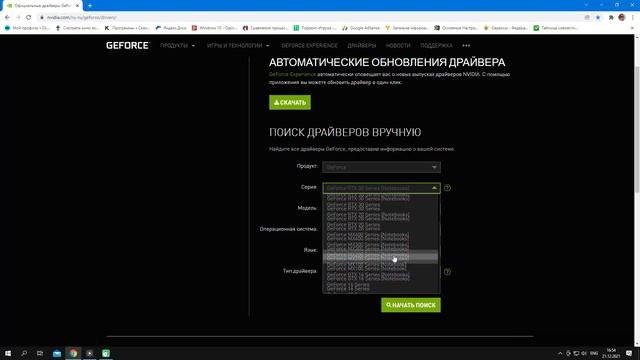Open the Google AdSense bookmark
The height and width of the screenshot is (360, 640).
point(361,28)
